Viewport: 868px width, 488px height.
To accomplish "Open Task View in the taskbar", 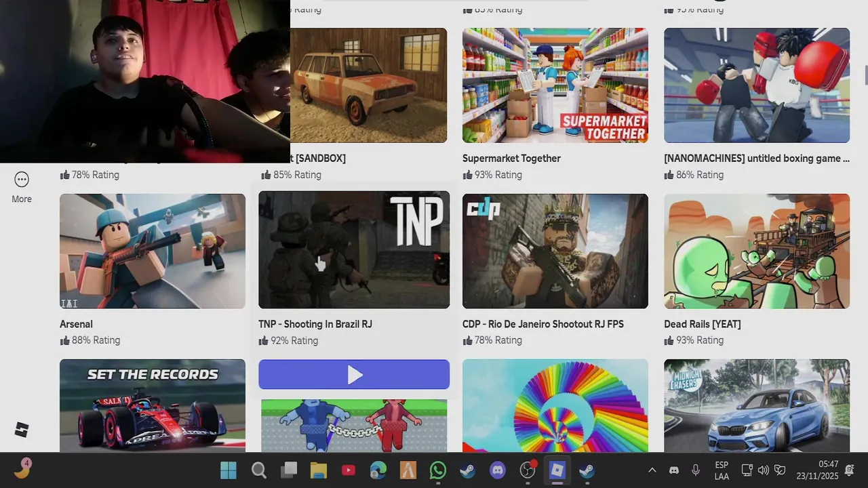I will (290, 470).
